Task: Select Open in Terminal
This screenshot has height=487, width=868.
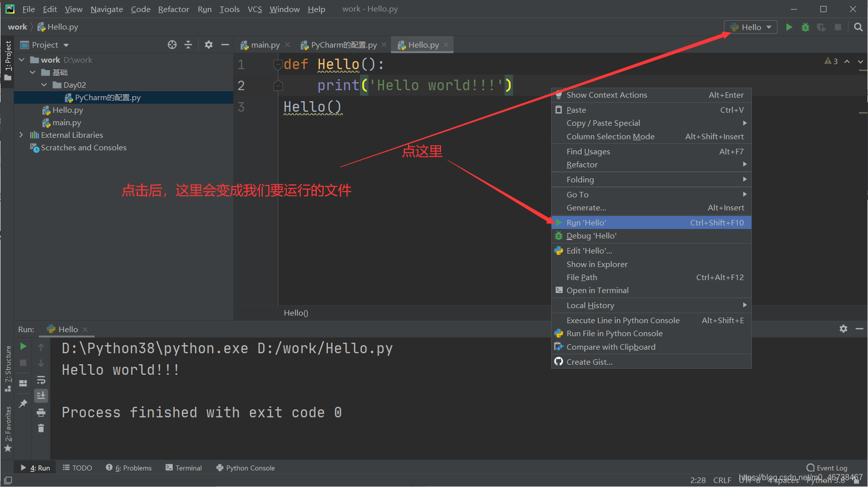Action: click(x=651, y=290)
